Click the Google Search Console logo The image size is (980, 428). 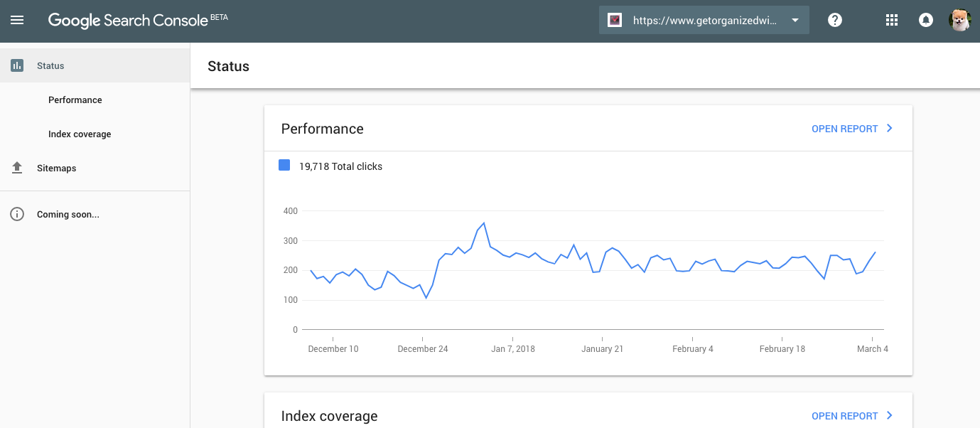128,20
